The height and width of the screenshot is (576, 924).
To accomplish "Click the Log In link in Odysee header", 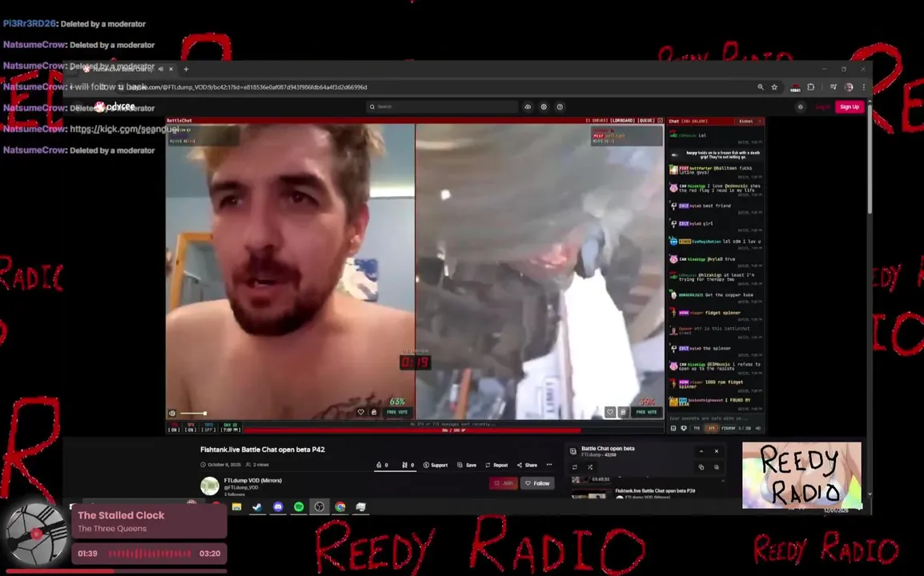I will 822,106.
